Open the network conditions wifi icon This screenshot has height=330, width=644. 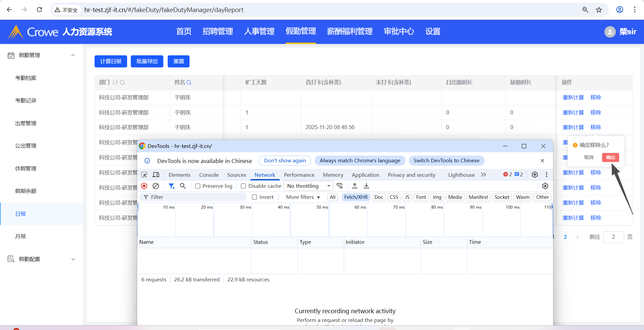pos(340,186)
